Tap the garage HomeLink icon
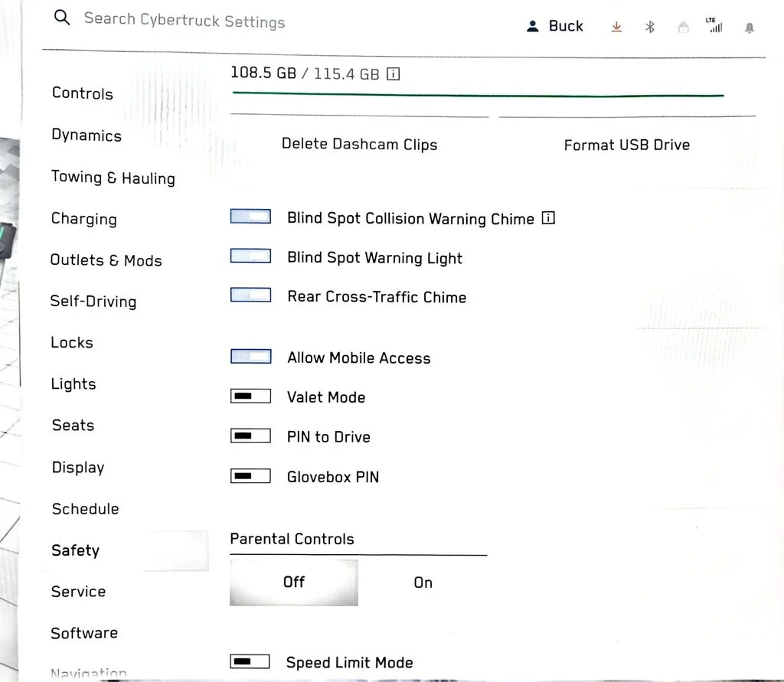This screenshot has height=682, width=784. [683, 27]
